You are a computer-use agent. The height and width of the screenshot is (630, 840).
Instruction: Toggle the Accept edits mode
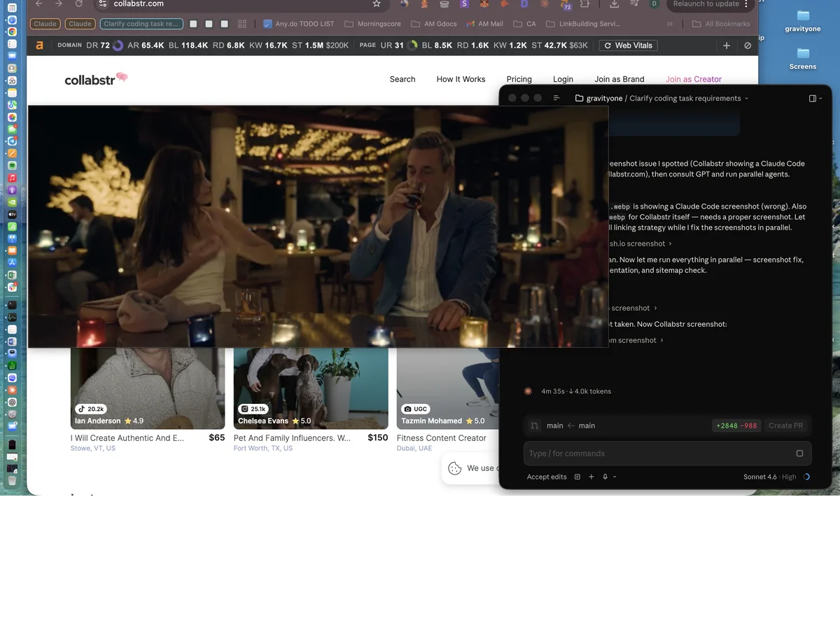[547, 477]
